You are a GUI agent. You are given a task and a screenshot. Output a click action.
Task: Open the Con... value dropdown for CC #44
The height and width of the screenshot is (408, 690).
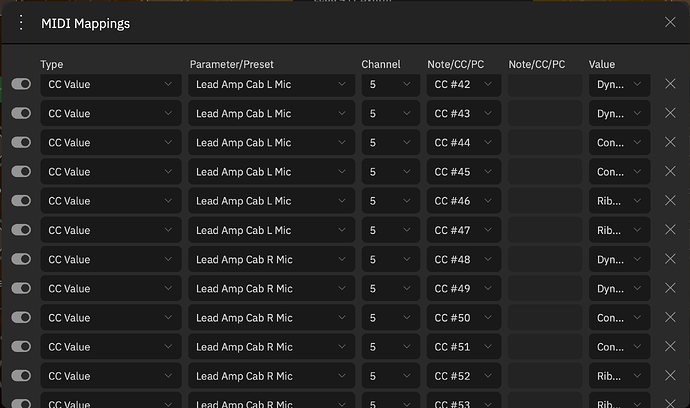620,142
